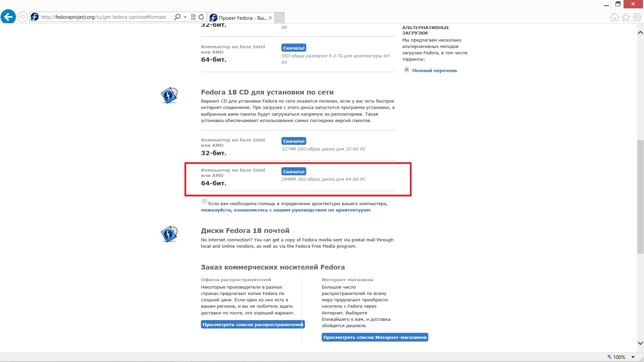The width and height of the screenshot is (644, 362).
Task: Click the Fedora CD icon beside network install heading
Action: tap(169, 96)
